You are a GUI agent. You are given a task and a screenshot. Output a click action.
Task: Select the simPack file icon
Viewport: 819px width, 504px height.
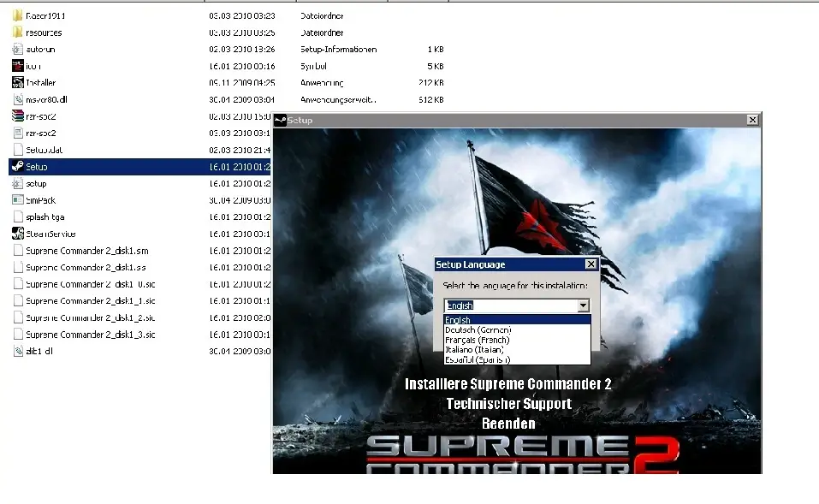[18, 200]
